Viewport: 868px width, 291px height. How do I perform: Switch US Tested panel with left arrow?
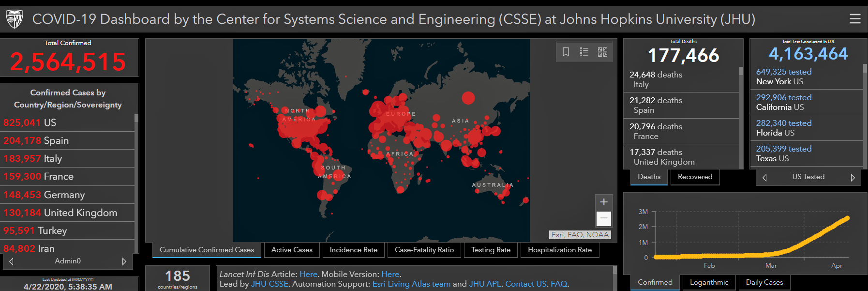[x=764, y=178]
